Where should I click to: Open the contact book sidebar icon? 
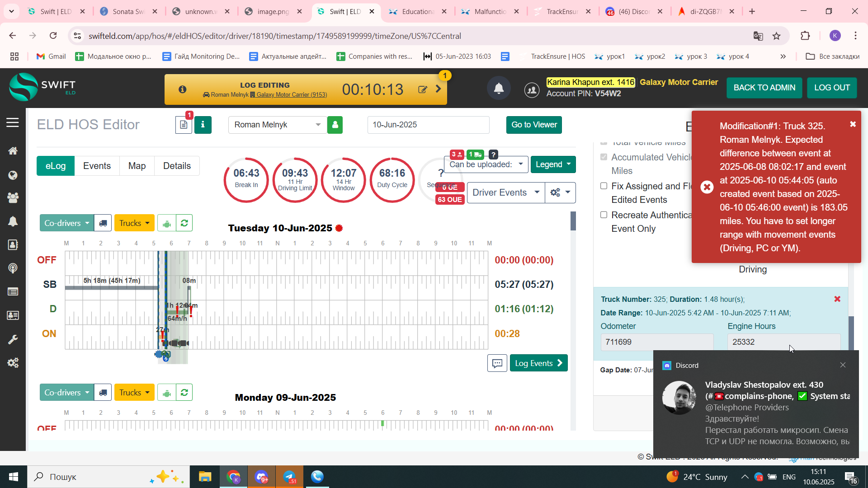point(13,245)
